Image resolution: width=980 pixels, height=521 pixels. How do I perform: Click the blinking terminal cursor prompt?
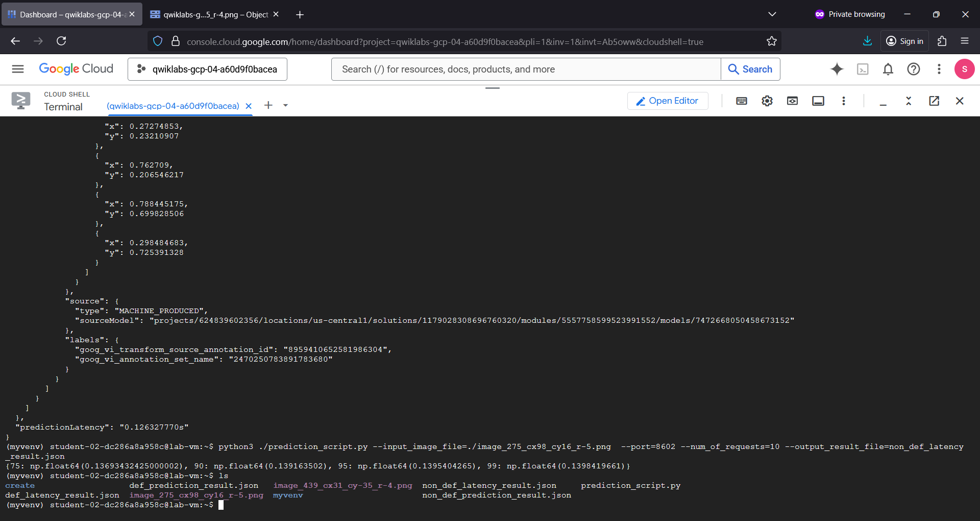(221, 505)
